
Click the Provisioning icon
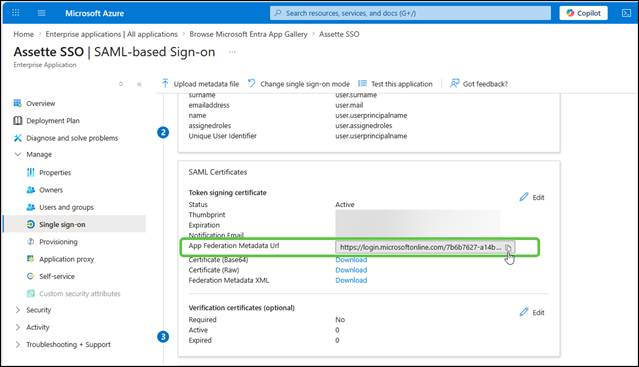coord(31,242)
